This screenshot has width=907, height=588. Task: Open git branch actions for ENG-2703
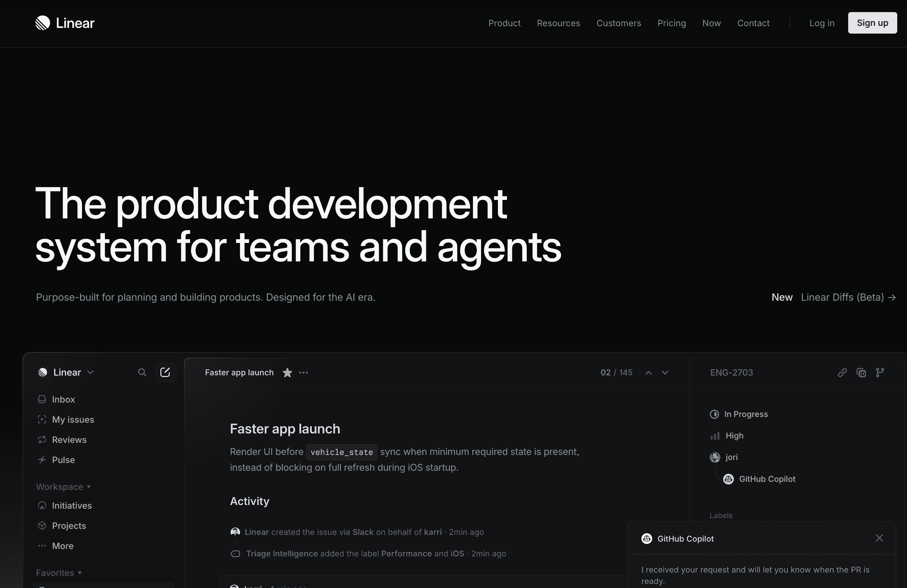coord(880,372)
